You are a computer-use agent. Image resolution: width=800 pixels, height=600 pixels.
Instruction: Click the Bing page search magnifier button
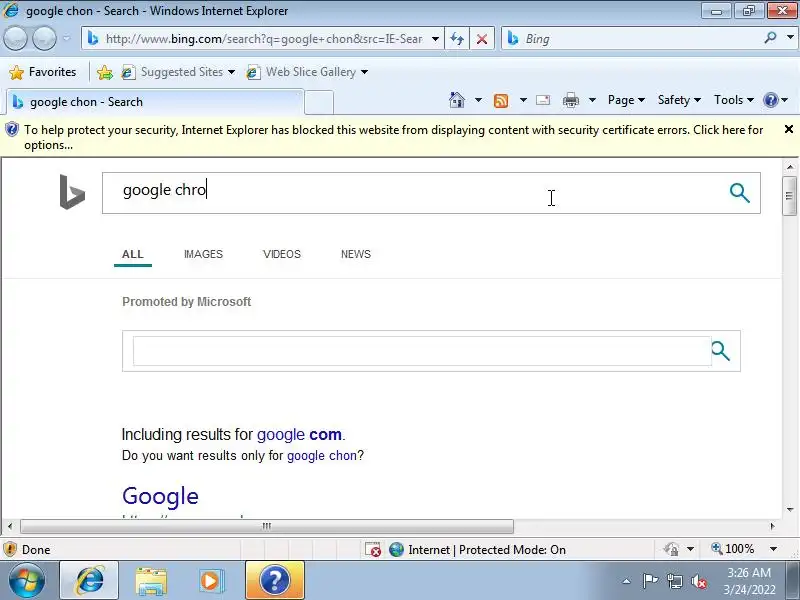pos(739,193)
